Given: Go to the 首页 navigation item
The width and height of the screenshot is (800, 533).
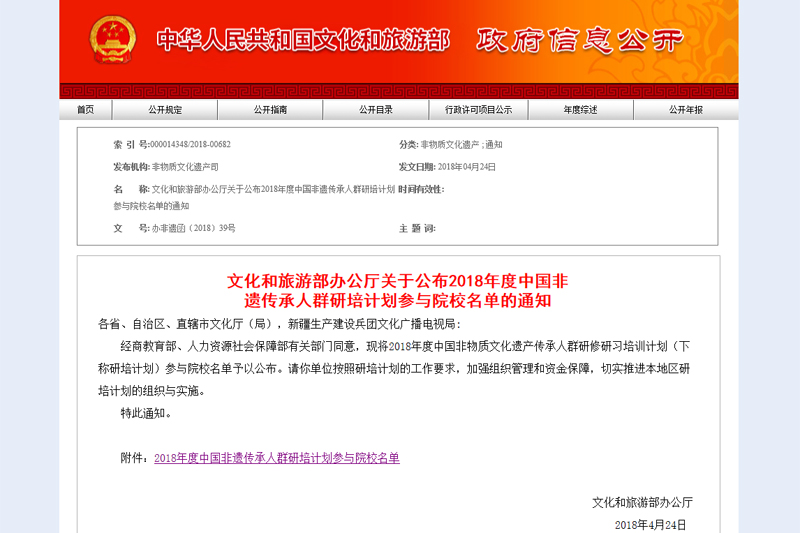Looking at the screenshot, I should [85, 110].
